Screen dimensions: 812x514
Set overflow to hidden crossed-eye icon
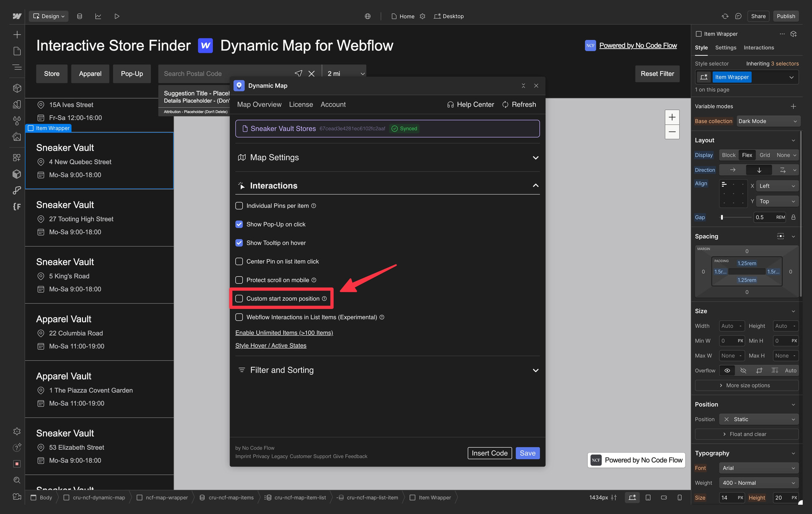click(x=743, y=371)
